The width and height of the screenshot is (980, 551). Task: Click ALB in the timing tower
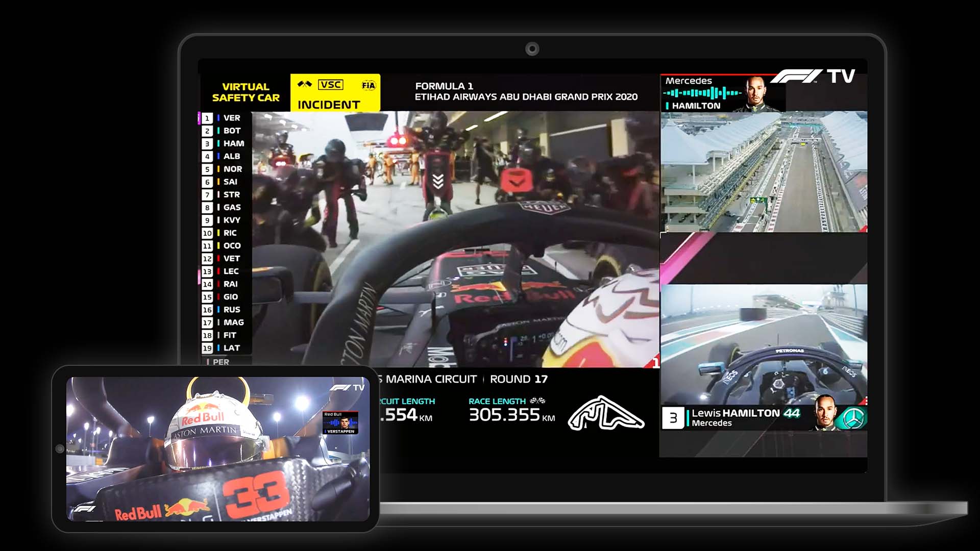tap(232, 156)
